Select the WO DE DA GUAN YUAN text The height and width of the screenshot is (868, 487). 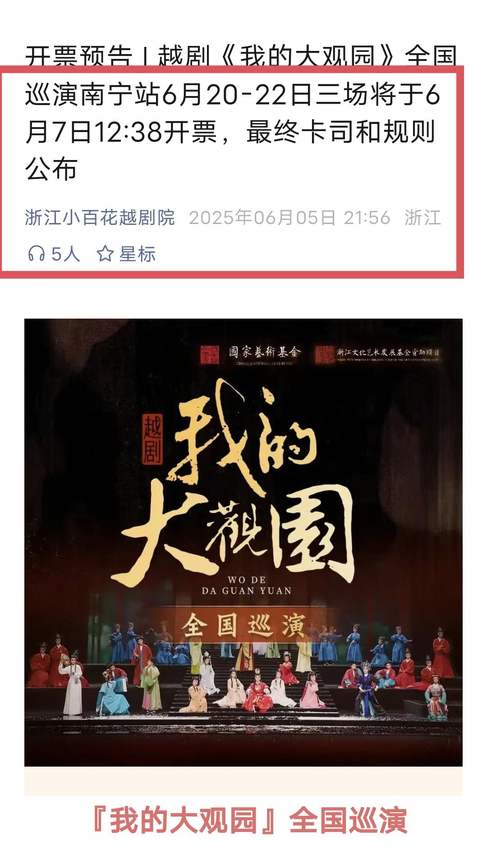pyautogui.click(x=247, y=585)
